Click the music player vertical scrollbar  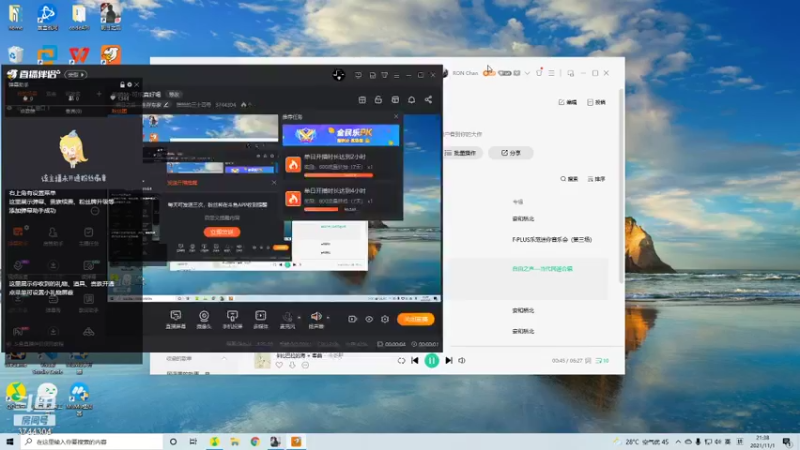point(621,186)
